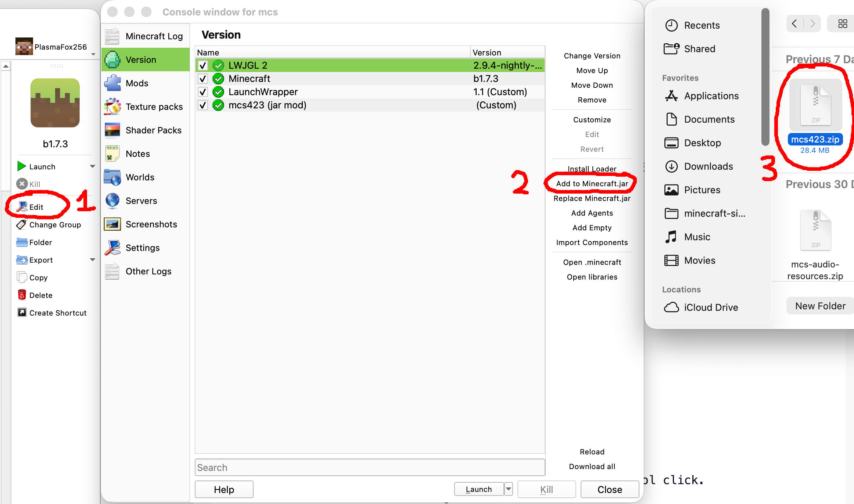This screenshot has width=854, height=504.
Task: Uncheck the mcs423 (jar mod) checkbox
Action: tap(203, 105)
